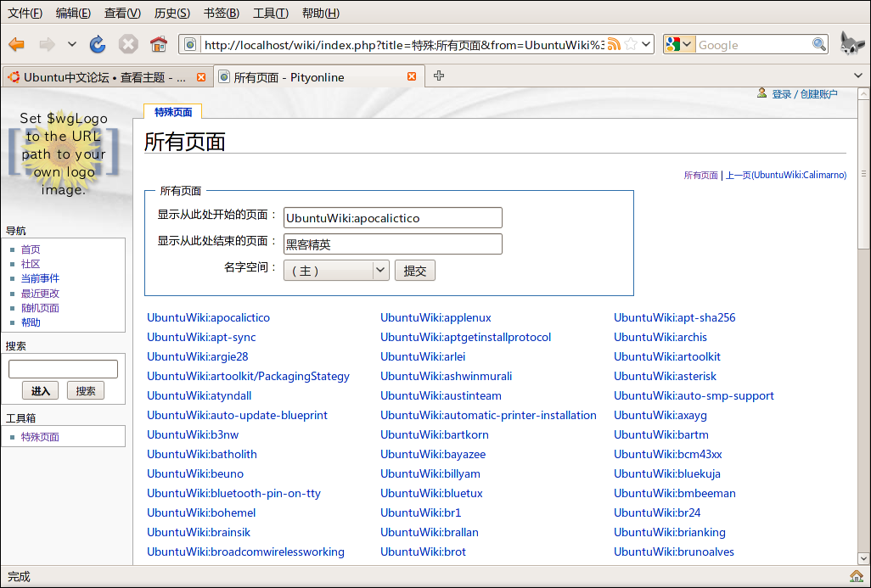Open the UbuntuWiki:bcm43xx page link
Viewport: 871px width, 588px height.
tap(668, 454)
